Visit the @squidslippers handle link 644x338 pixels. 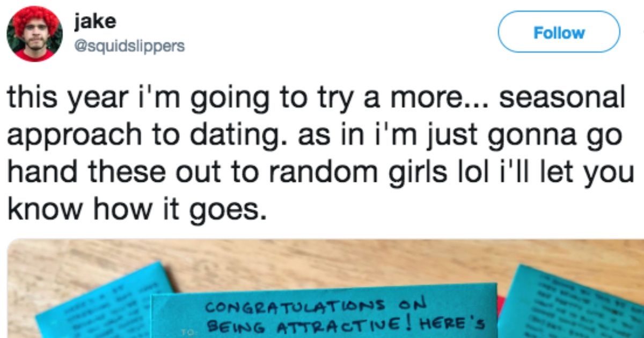tap(129, 46)
